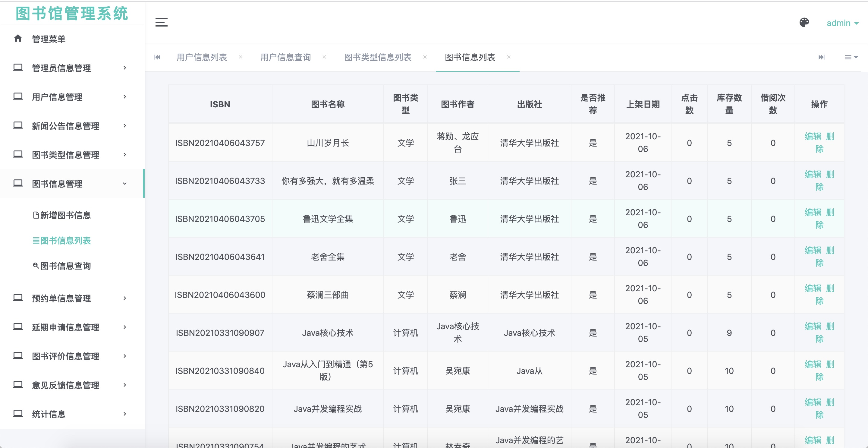Click the monitor icon for 图书评价信息管理

click(x=18, y=356)
